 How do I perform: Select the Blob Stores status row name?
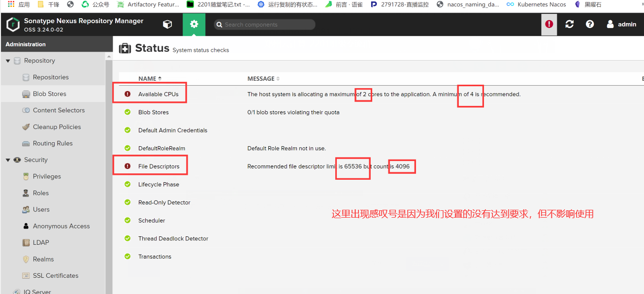(x=154, y=112)
